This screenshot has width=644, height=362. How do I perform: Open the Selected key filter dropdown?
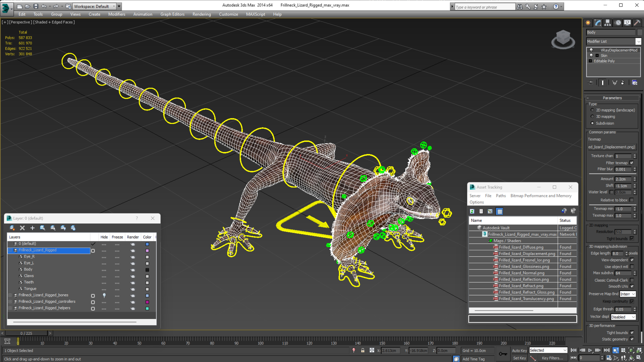coord(548,350)
